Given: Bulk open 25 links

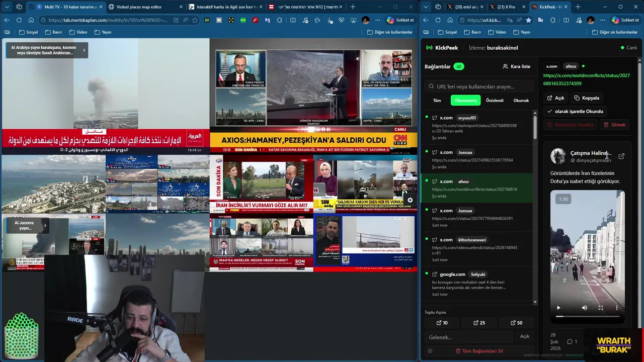Looking at the screenshot, I should [x=479, y=323].
